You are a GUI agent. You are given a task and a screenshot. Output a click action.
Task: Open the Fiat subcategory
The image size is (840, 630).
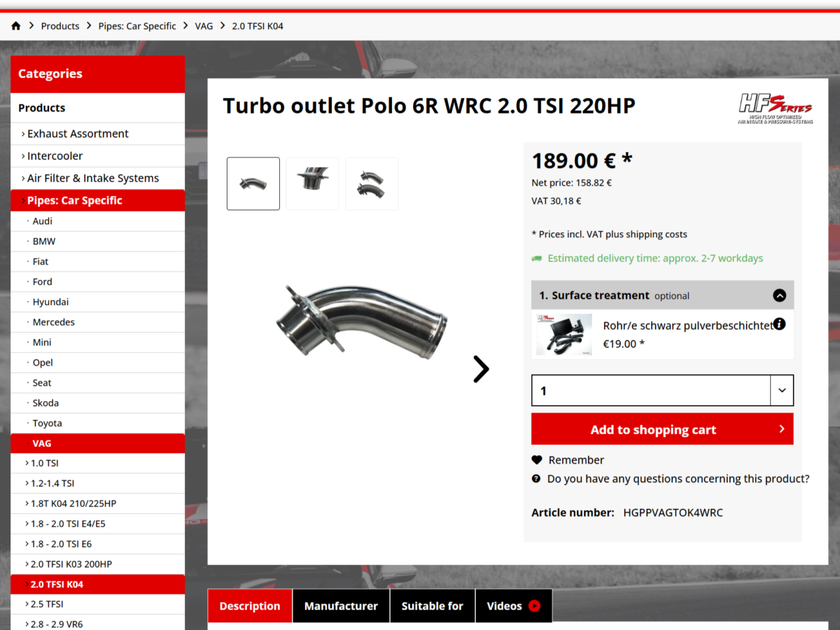coord(98,262)
